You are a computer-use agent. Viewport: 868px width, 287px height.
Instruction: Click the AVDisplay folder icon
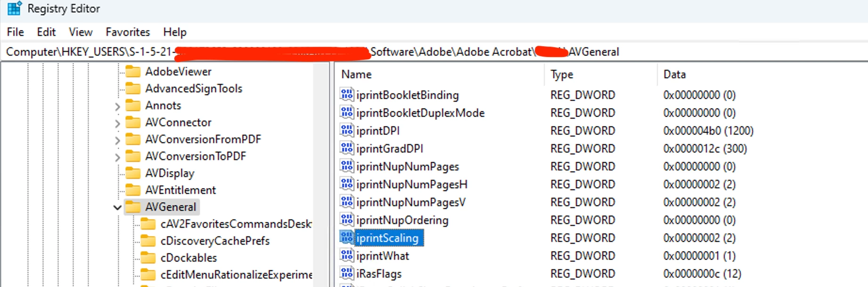click(x=133, y=173)
